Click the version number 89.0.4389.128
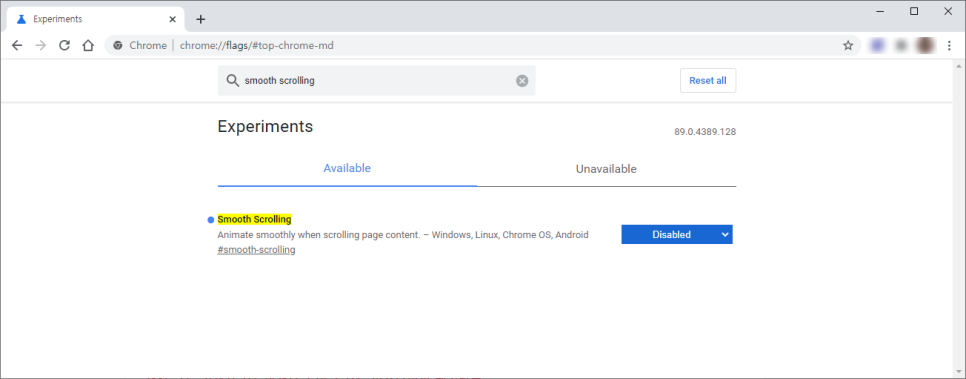The height and width of the screenshot is (379, 966). (x=705, y=132)
